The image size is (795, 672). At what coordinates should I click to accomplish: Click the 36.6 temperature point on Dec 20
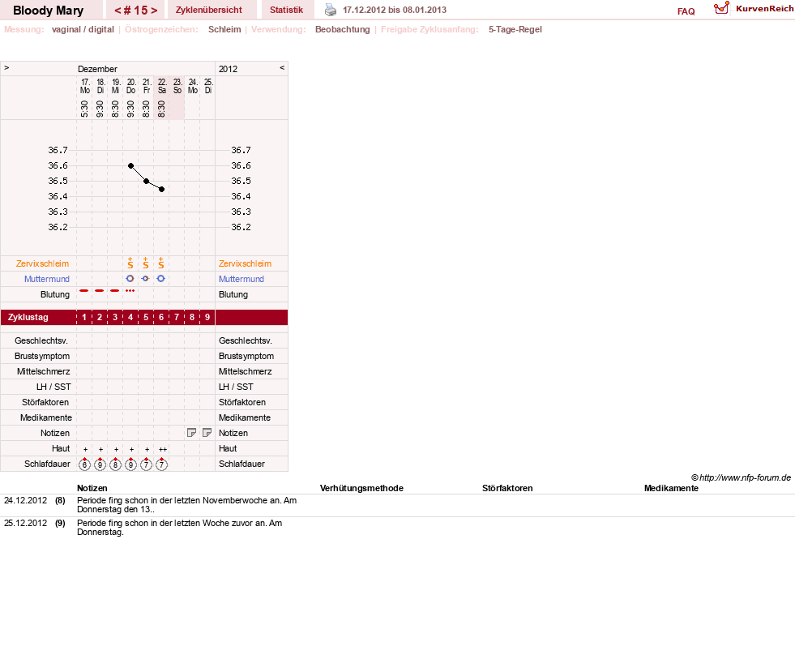click(130, 166)
